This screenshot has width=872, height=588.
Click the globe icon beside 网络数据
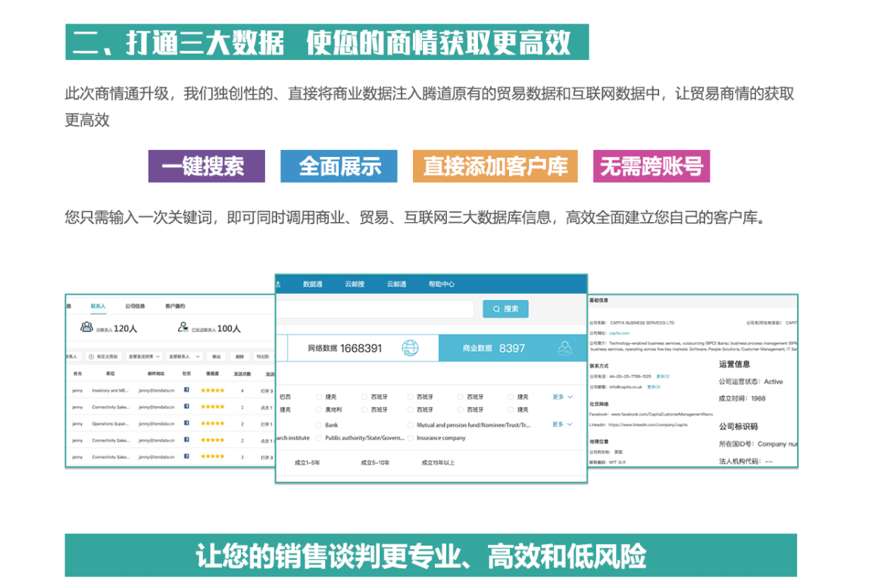pos(410,348)
